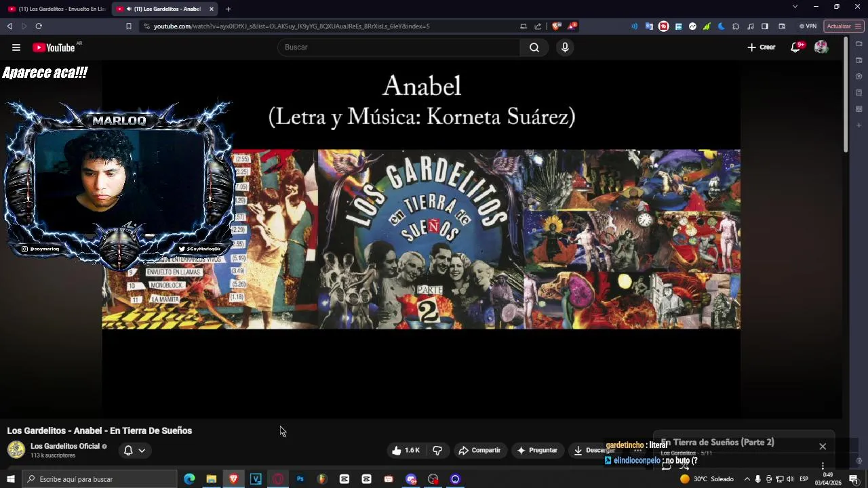Click the youtube.com address bar URL

[x=292, y=26]
